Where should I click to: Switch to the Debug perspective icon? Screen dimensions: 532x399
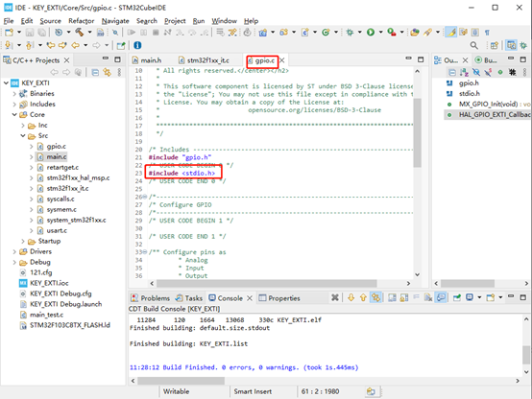523,45
